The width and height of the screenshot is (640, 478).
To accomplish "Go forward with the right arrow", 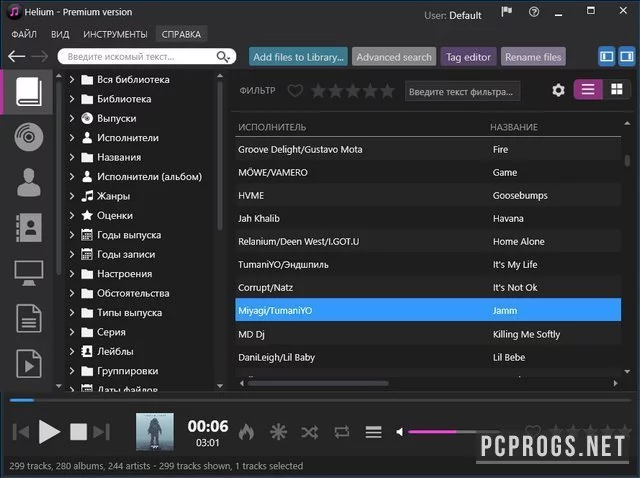I will [40, 56].
